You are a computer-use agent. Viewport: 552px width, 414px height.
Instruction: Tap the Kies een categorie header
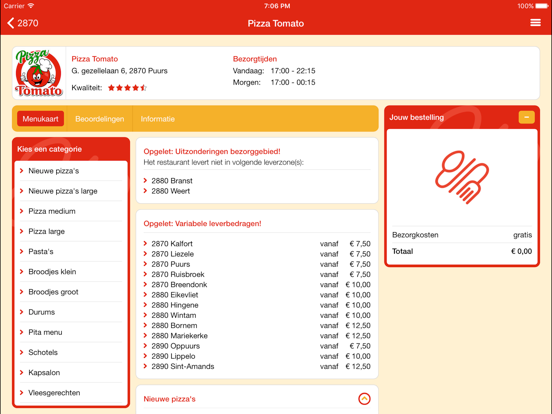coord(49,149)
